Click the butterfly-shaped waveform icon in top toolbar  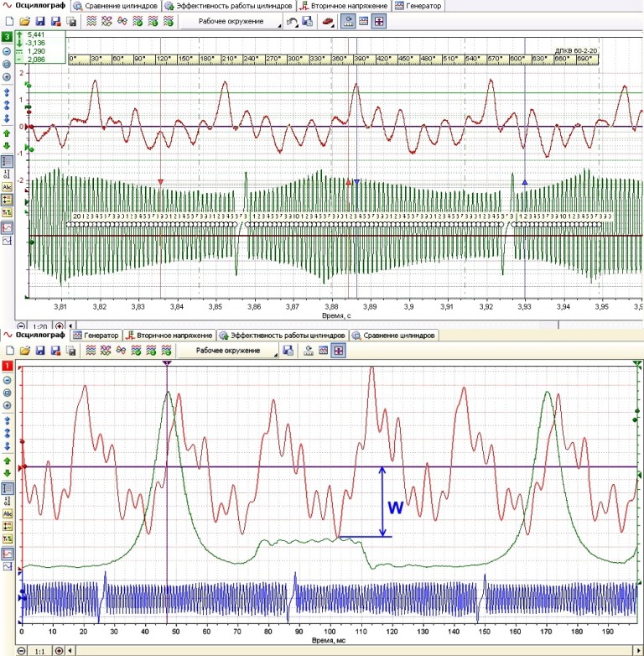(122, 21)
